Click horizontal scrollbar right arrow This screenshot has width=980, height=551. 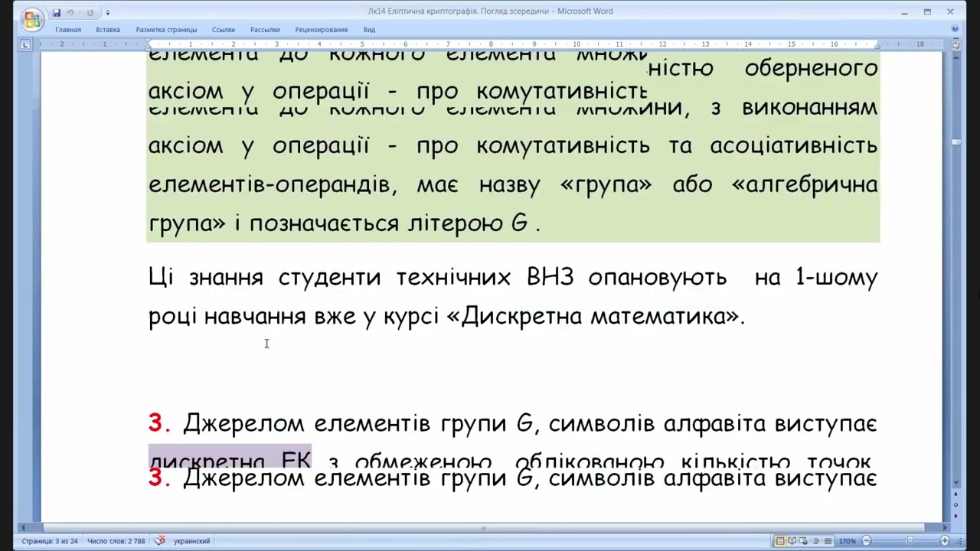click(x=944, y=528)
